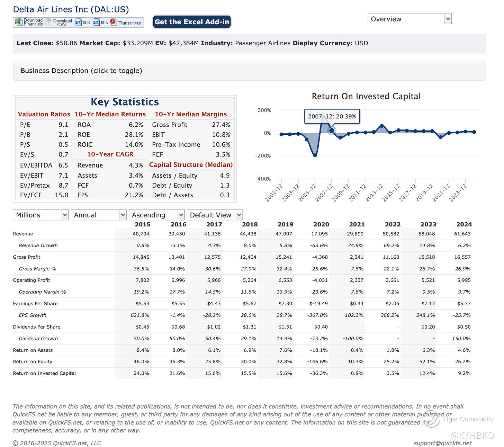Click the chart peak point at 2013-12
This screenshot has height=447, width=504.
coord(382,126)
